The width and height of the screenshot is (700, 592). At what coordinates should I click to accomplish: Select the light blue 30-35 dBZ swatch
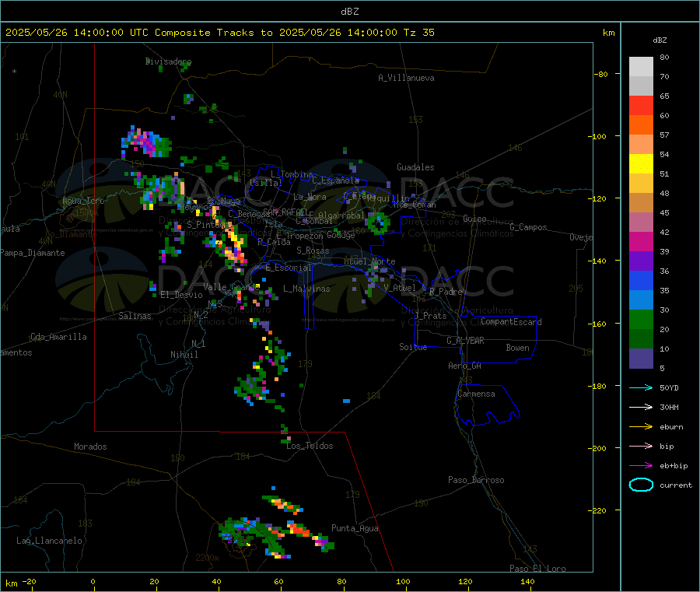click(x=641, y=300)
